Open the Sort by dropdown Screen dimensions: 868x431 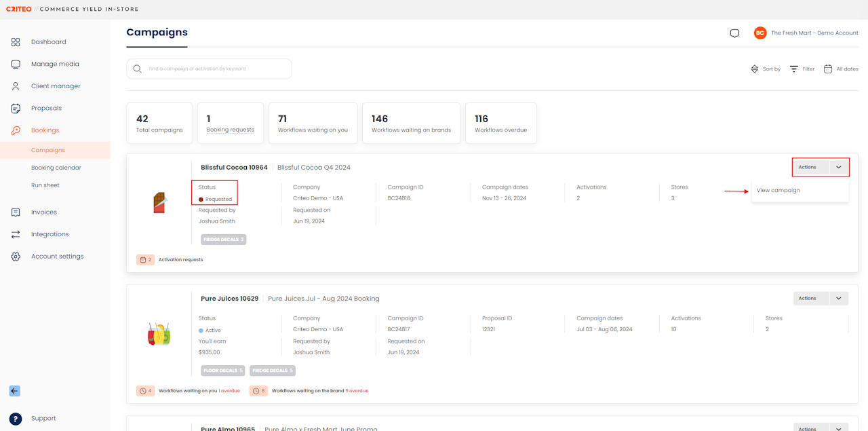[766, 69]
